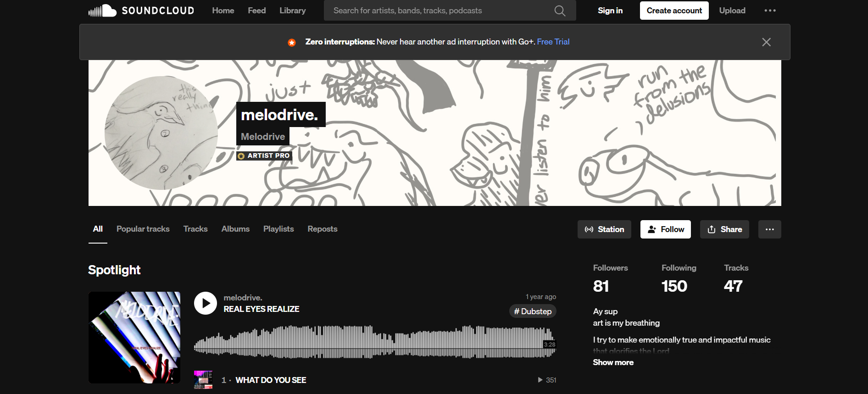Click the melodrive. profile avatar
Viewport: 868px width, 394px height.
161,133
